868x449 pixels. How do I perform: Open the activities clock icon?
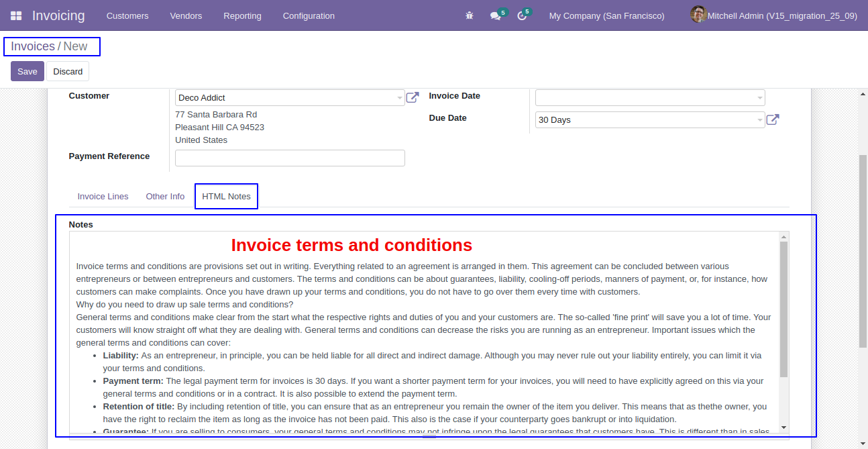[x=522, y=15]
